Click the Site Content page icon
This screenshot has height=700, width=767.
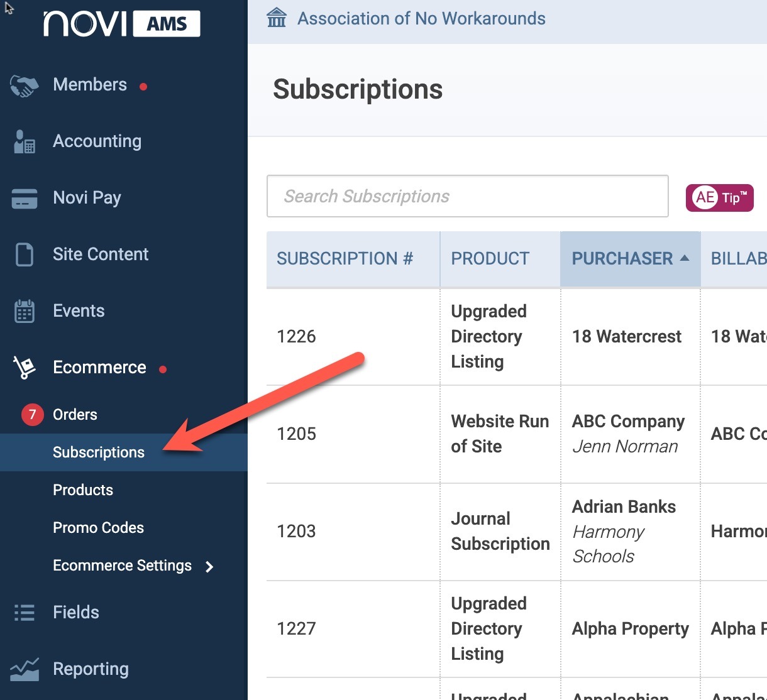24,255
